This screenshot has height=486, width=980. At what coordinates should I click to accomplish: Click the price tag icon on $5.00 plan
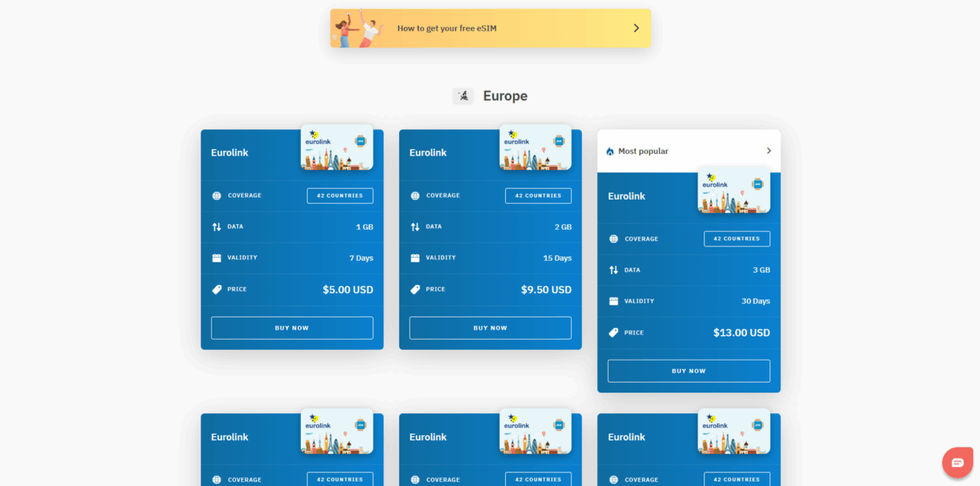pyautogui.click(x=217, y=290)
